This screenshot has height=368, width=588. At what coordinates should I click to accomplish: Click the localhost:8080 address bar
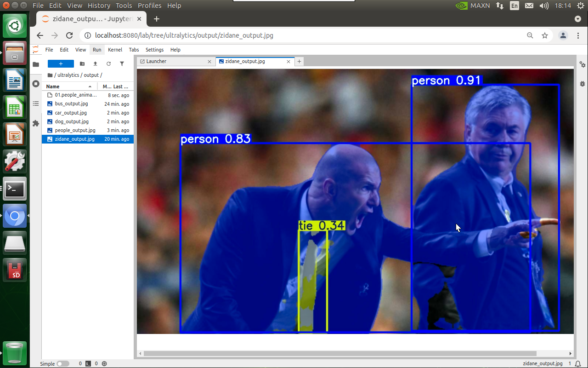[303, 35]
